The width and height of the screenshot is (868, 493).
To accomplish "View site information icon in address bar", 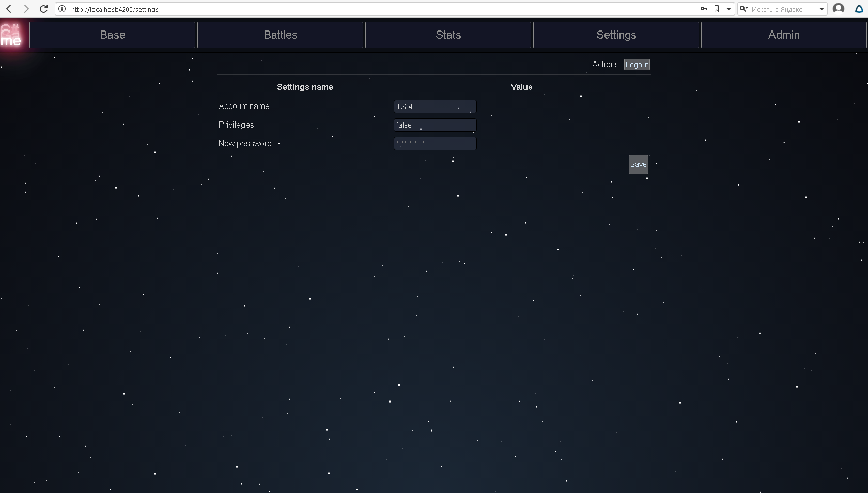I will click(62, 9).
